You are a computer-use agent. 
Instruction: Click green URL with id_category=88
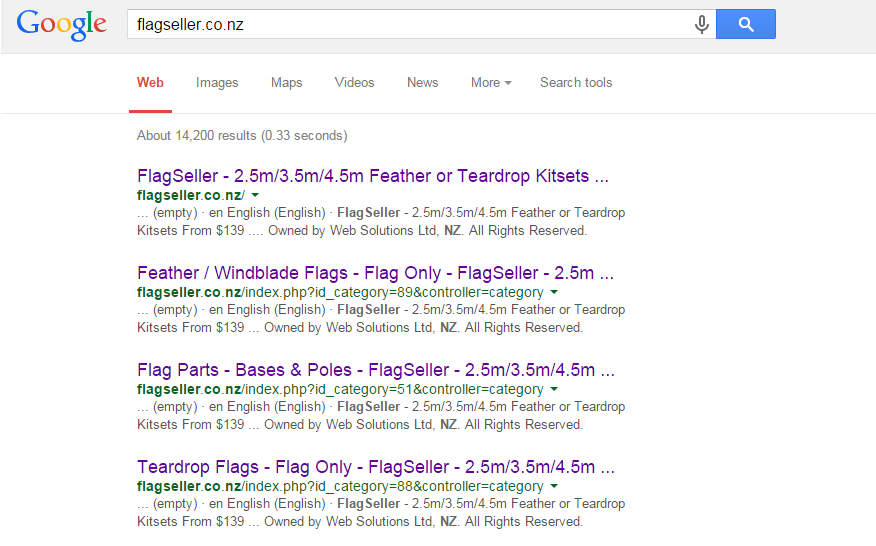coord(340,486)
